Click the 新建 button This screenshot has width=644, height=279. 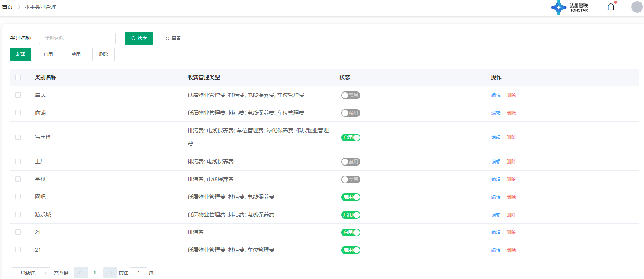click(21, 55)
